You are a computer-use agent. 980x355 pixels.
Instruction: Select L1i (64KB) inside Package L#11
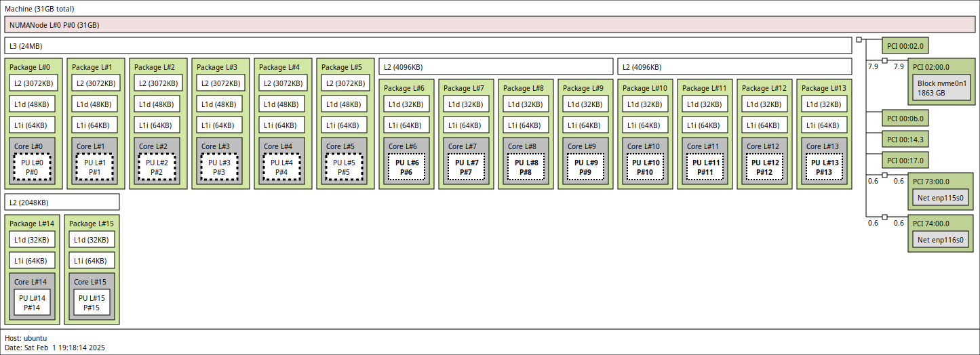pyautogui.click(x=705, y=125)
